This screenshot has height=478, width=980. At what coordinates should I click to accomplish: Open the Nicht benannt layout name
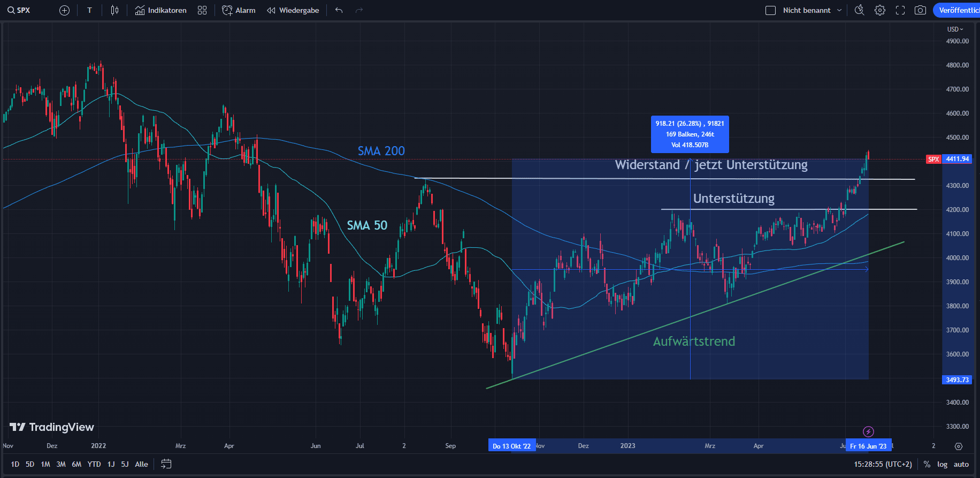[807, 10]
